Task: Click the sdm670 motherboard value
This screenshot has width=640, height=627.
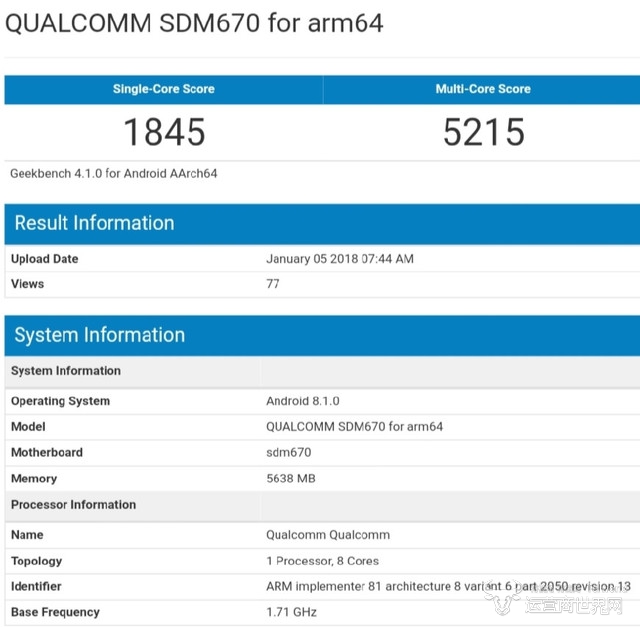Action: [x=289, y=453]
